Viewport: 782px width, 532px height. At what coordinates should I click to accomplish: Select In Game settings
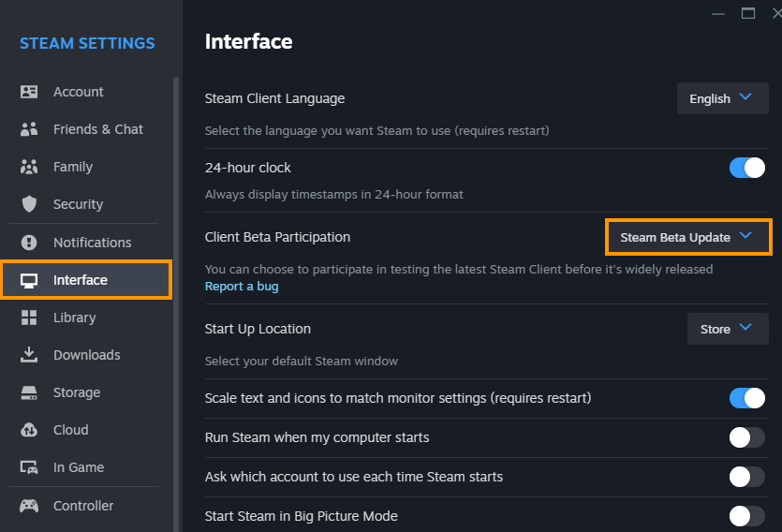[86, 467]
